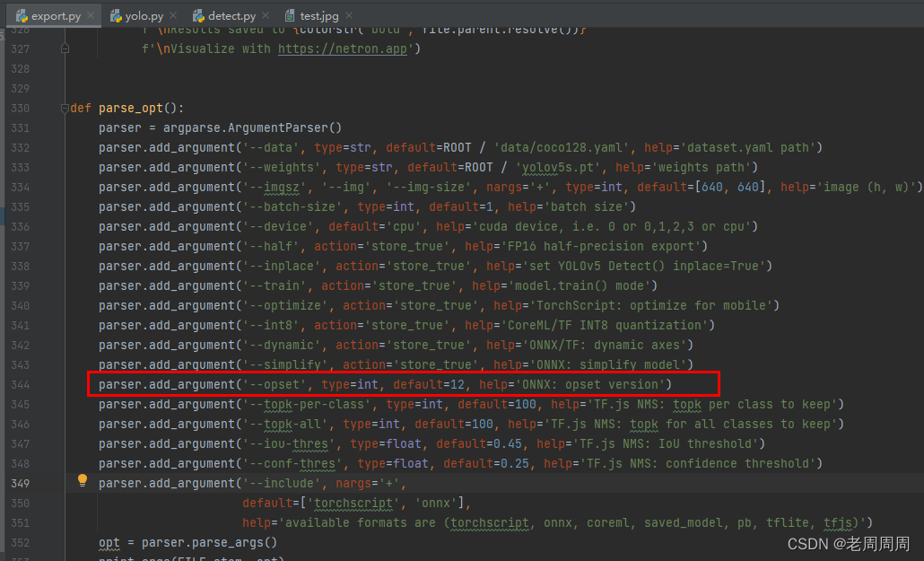The height and width of the screenshot is (561, 924).
Task: Collapse the parse_opt function fold marker
Action: click(65, 108)
